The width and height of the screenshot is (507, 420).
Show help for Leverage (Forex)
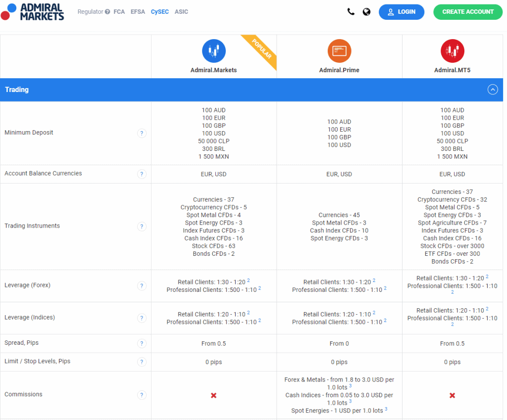(x=142, y=286)
